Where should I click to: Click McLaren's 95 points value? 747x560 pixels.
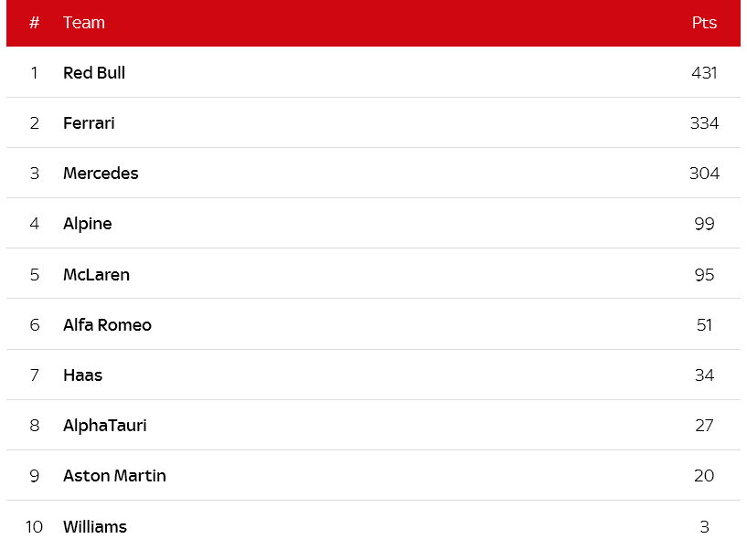point(704,275)
